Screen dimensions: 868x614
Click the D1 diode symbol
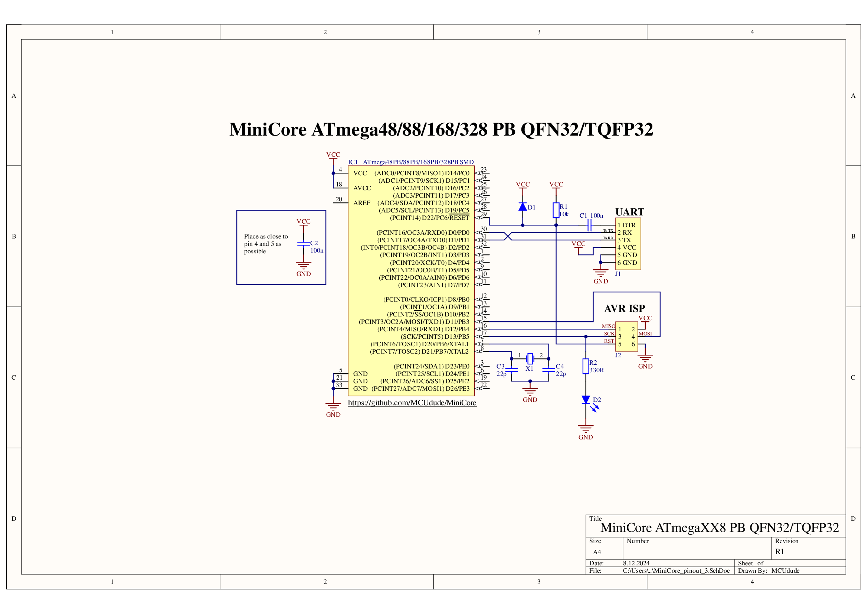523,207
